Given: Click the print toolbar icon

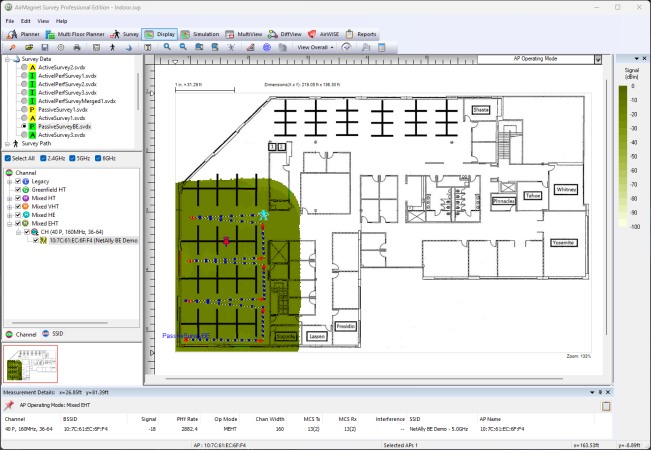Looking at the screenshot, I should [x=77, y=47].
